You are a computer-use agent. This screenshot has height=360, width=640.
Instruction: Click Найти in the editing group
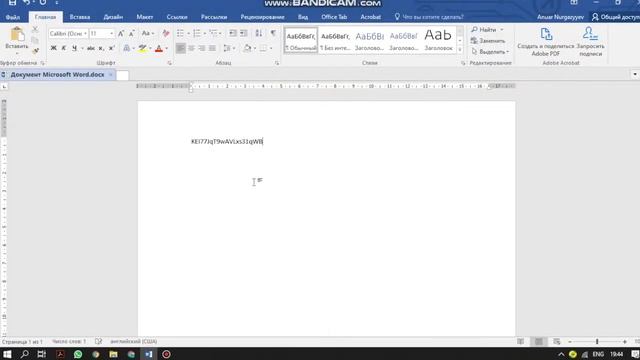pos(487,30)
